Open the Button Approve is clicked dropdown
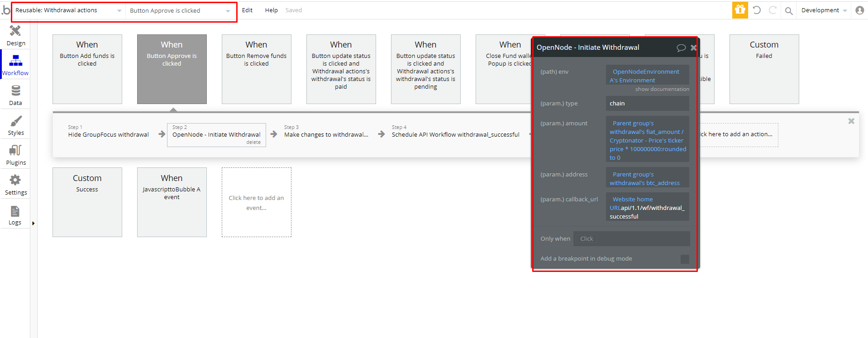This screenshot has height=338, width=868. [180, 11]
